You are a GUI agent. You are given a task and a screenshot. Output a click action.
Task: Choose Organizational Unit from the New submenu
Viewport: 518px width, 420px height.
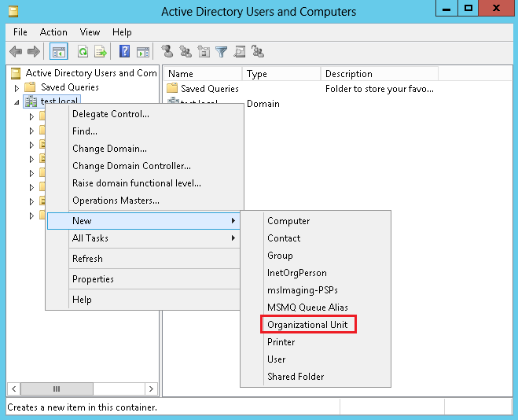pos(315,325)
